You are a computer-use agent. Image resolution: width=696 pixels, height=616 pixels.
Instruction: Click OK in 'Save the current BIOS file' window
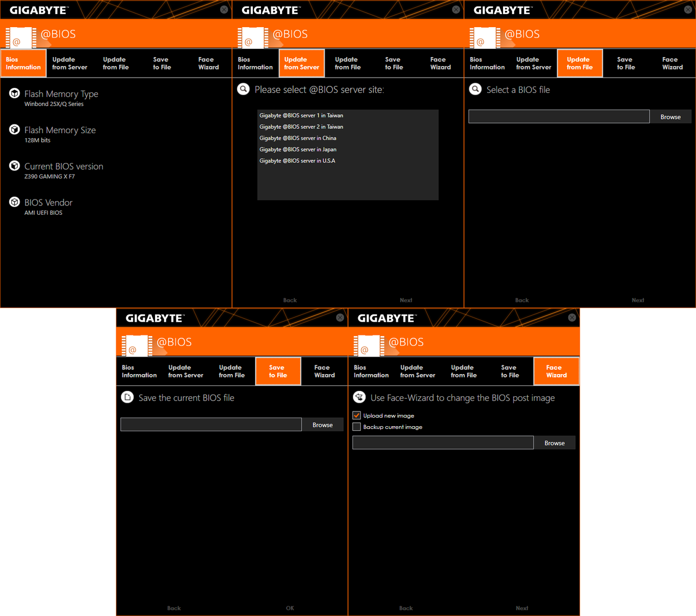pyautogui.click(x=290, y=608)
